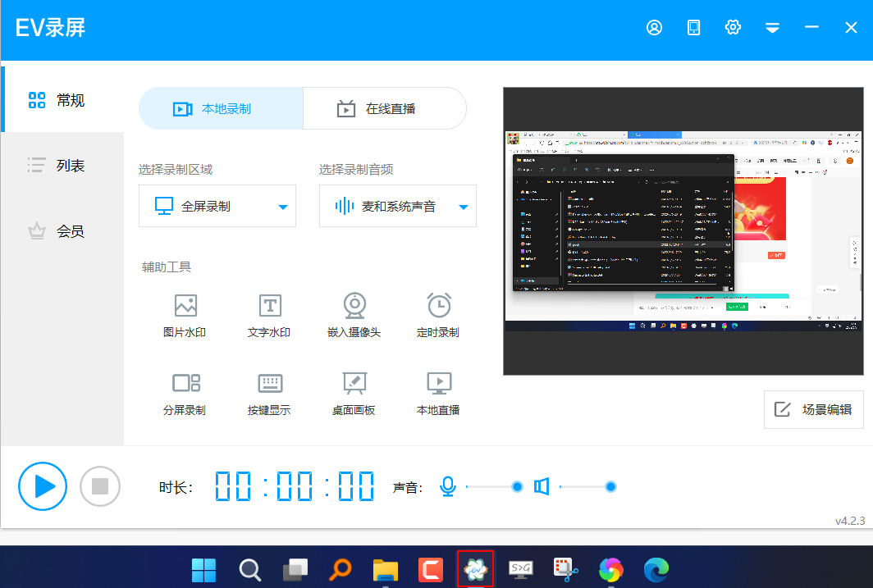Screen dimensions: 873x588
Task: Open File Explorer from the taskbar
Action: coord(386,570)
